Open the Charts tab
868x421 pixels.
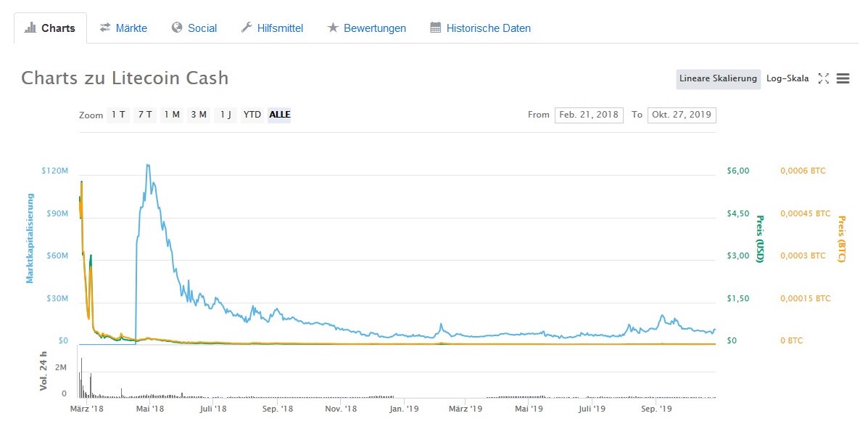point(50,28)
